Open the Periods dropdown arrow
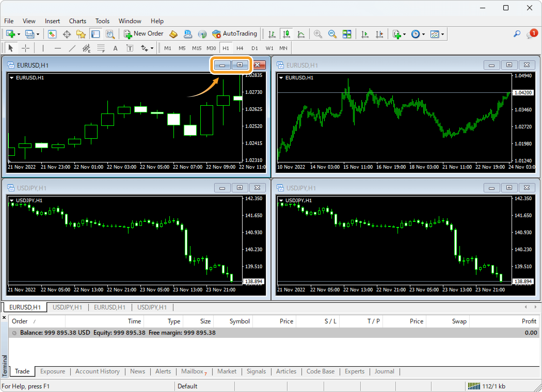Screen dimensions: 542x392 click(x=424, y=34)
